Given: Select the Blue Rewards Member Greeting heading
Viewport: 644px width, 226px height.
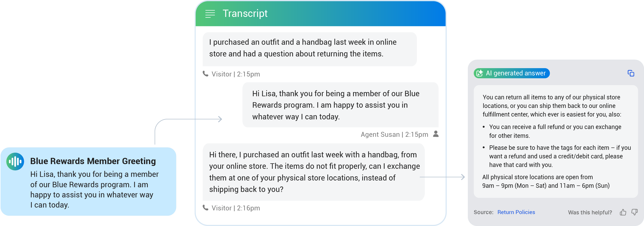Looking at the screenshot, I should click(93, 161).
